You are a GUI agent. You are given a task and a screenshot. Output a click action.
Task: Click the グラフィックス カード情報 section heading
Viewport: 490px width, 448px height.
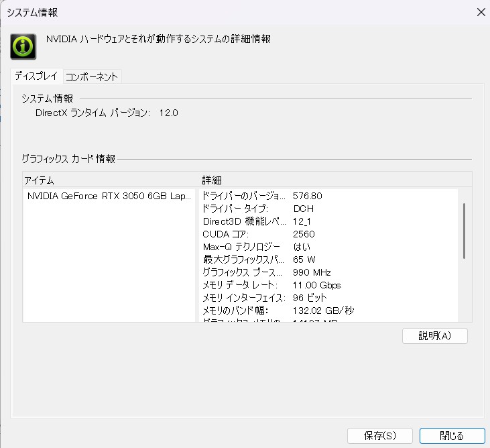pyautogui.click(x=68, y=159)
